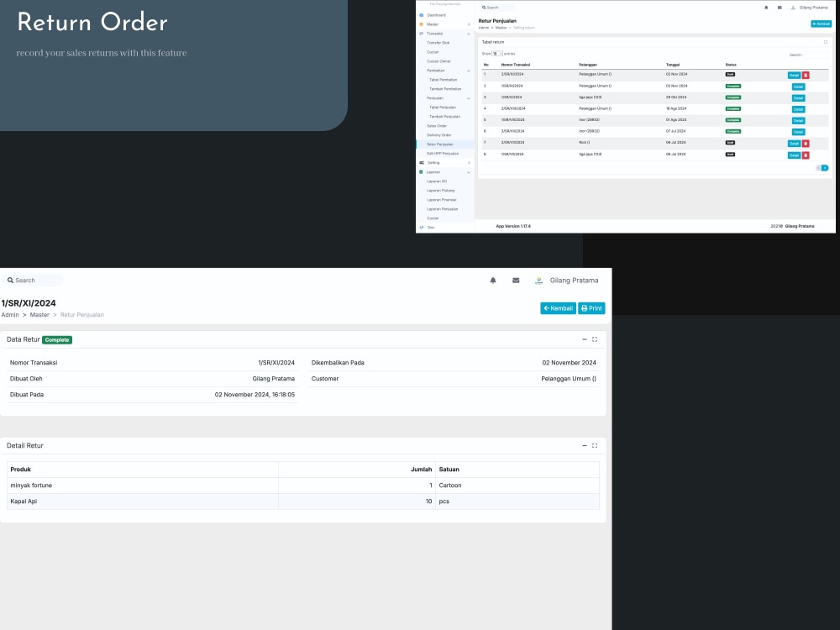Click the bell icon in the list window
This screenshot has height=630, width=840.
coord(766,8)
